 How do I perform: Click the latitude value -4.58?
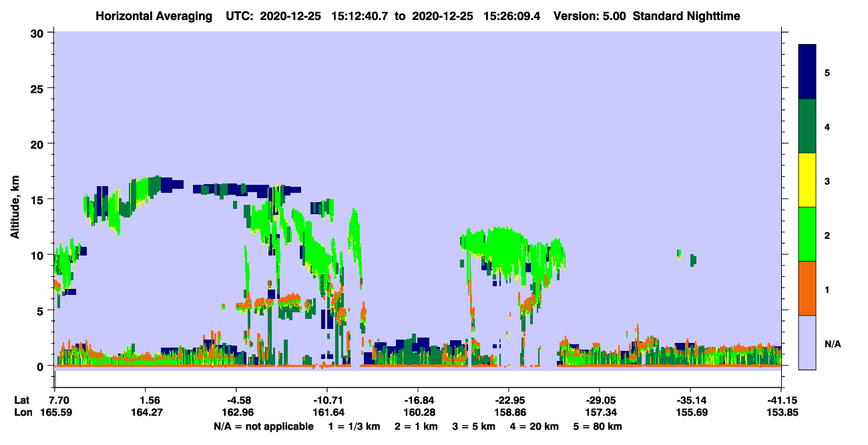click(239, 400)
